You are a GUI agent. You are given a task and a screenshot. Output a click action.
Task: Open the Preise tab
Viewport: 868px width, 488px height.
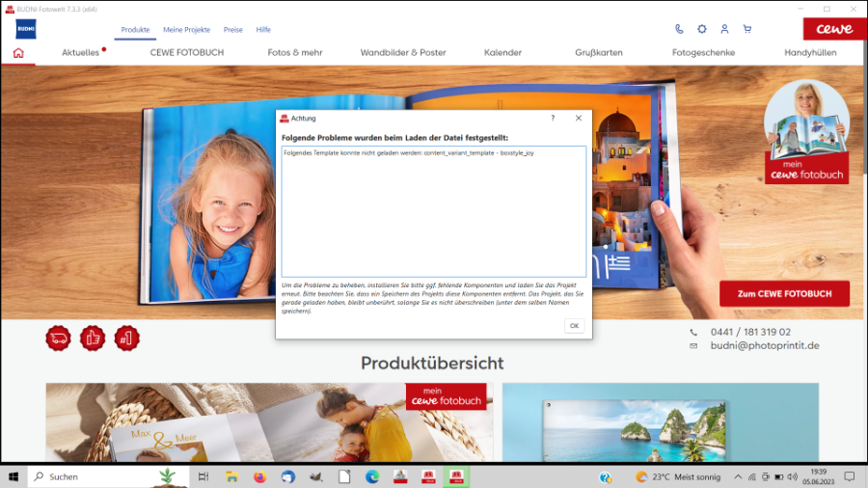[x=233, y=30]
